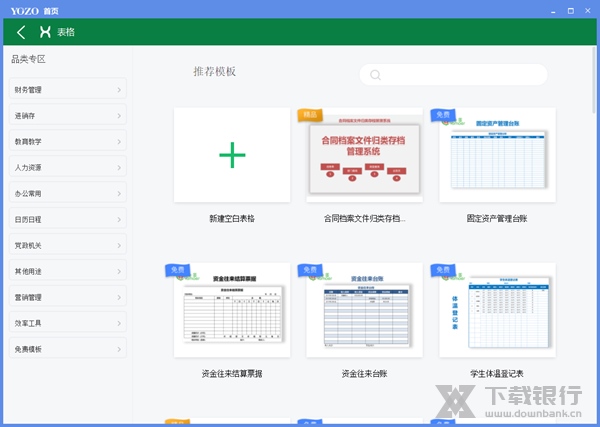
Task: Open the 资金往来台账 template thumbnail
Action: click(x=365, y=311)
